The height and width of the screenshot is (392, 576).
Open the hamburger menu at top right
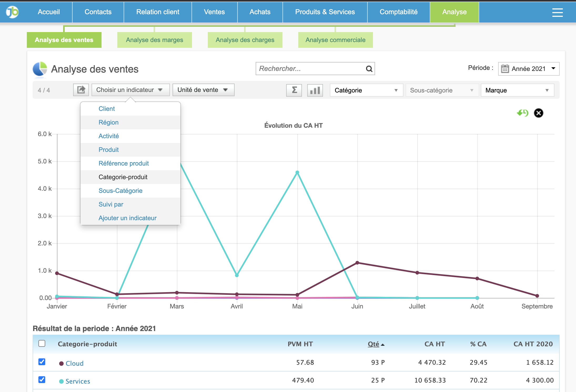pyautogui.click(x=557, y=12)
